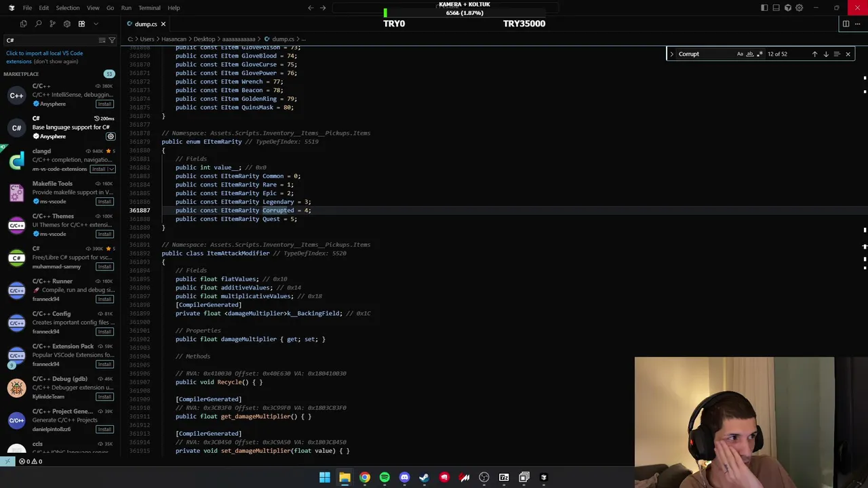Toggle Find in Selection icon

[x=836, y=54]
